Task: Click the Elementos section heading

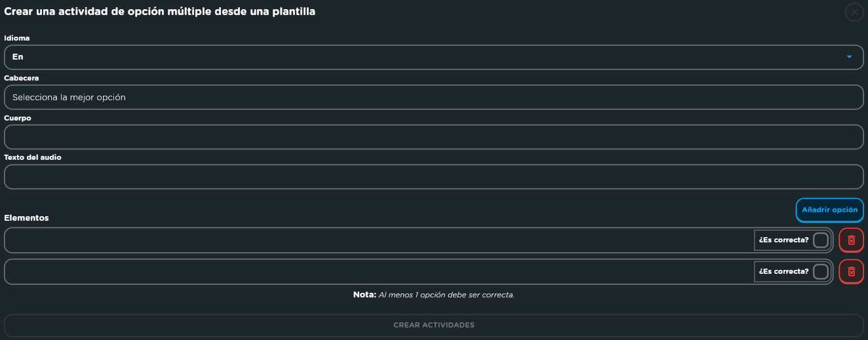Action: pyautogui.click(x=26, y=217)
